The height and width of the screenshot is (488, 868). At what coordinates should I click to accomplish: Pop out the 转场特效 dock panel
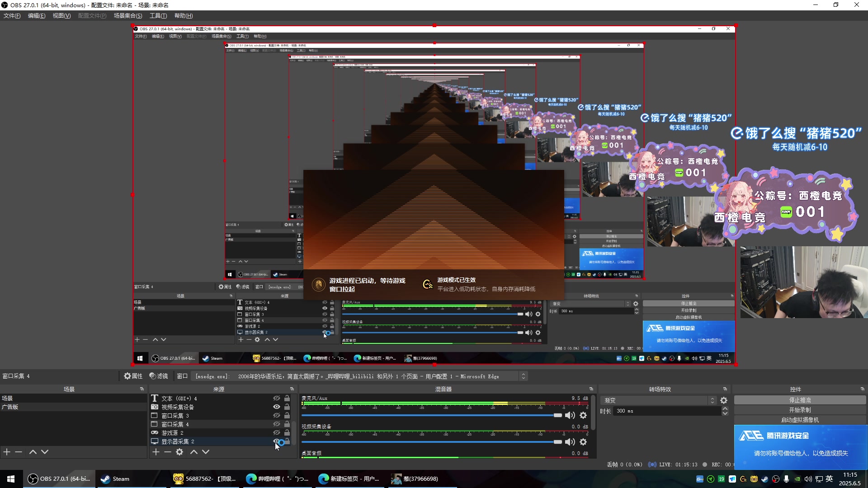(x=725, y=389)
